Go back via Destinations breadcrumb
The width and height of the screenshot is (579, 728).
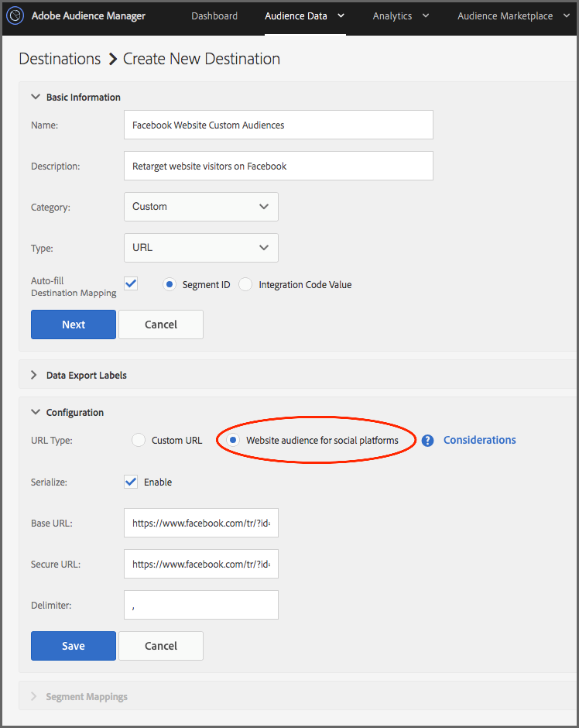60,59
